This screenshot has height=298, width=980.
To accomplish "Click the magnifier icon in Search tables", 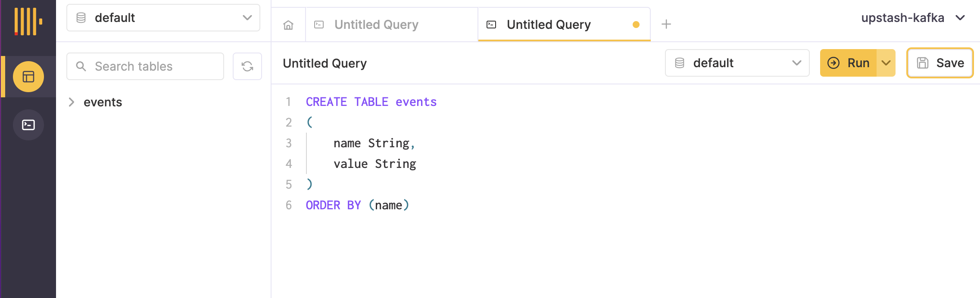I will pyautogui.click(x=81, y=66).
